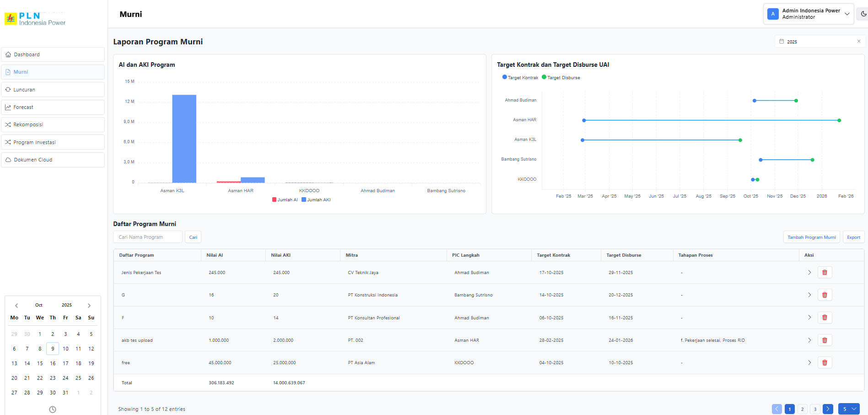Open Admin Indonesia Power account dropdown
This screenshot has width=868, height=415.
tap(809, 14)
